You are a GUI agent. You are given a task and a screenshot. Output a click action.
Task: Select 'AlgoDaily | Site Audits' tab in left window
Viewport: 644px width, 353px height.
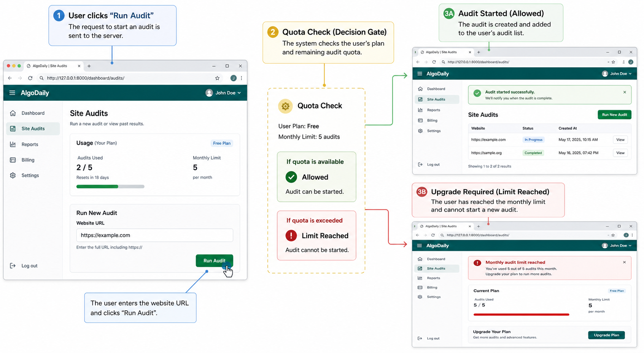53,66
